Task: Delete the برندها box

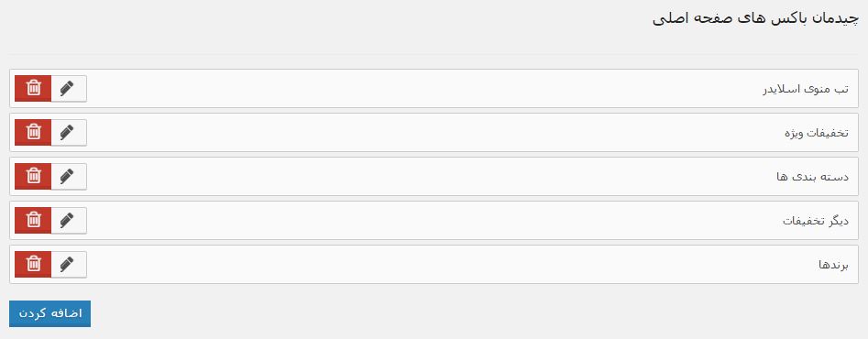Action: 33,265
